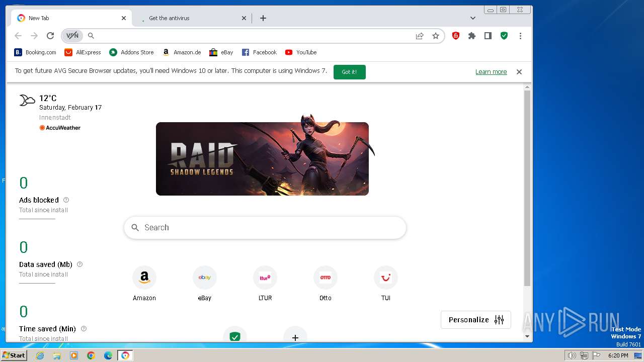Open the Addons Store bookmark
This screenshot has height=362, width=644.
[x=132, y=52]
